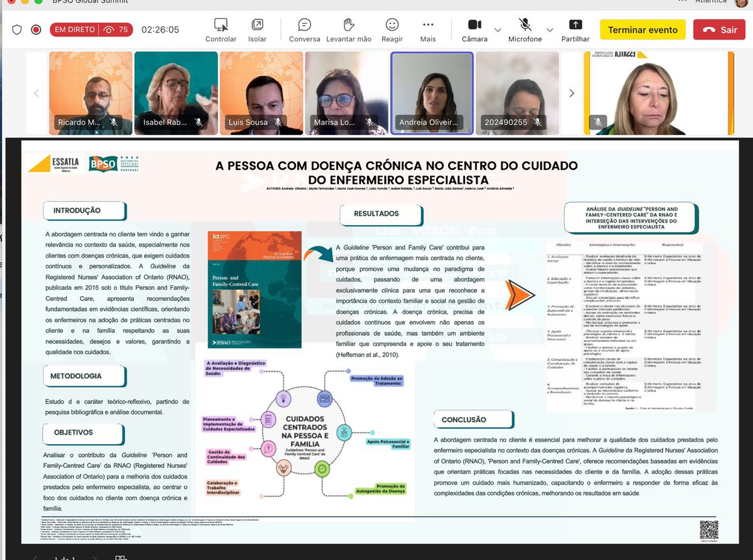Click the shield privacy icon

[17, 29]
